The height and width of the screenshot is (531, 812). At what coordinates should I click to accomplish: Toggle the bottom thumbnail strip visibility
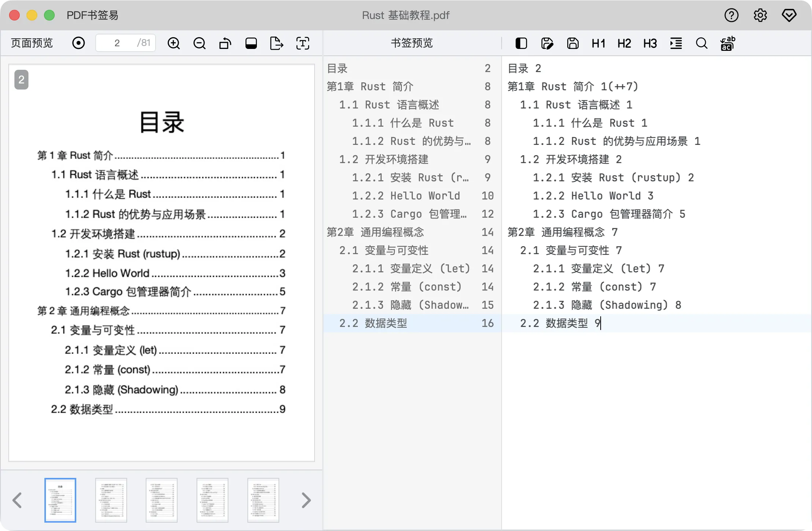click(251, 43)
